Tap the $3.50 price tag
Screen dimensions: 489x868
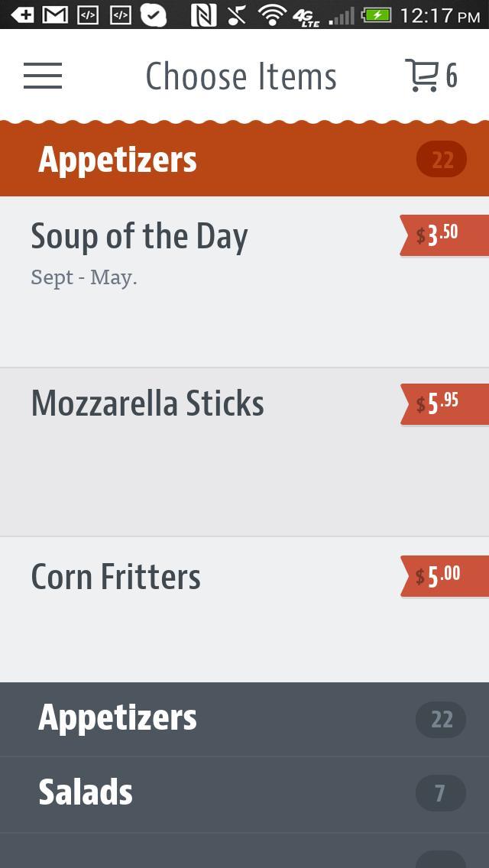(445, 235)
